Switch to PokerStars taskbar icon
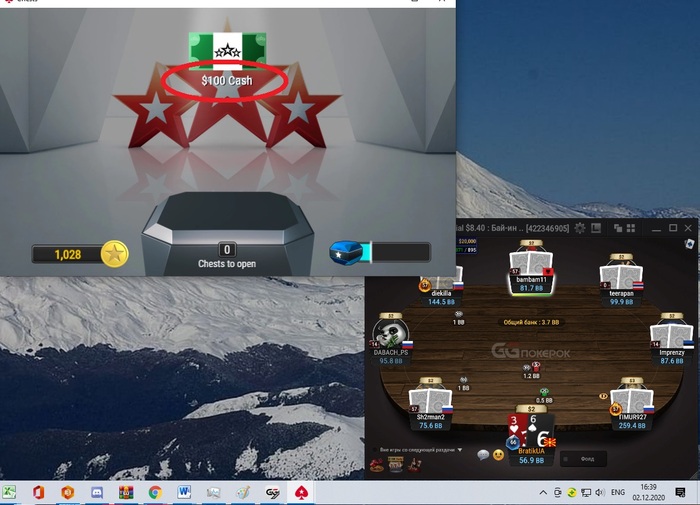The image size is (700, 505). tap(301, 492)
